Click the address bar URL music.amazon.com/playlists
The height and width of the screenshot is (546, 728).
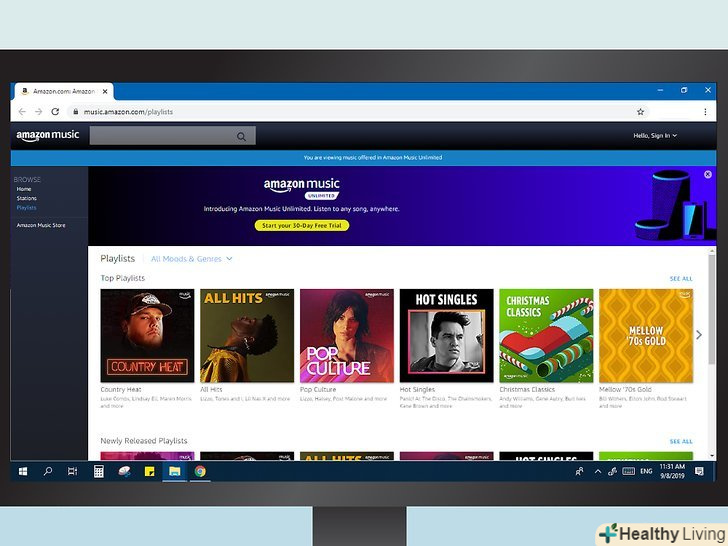(x=128, y=112)
